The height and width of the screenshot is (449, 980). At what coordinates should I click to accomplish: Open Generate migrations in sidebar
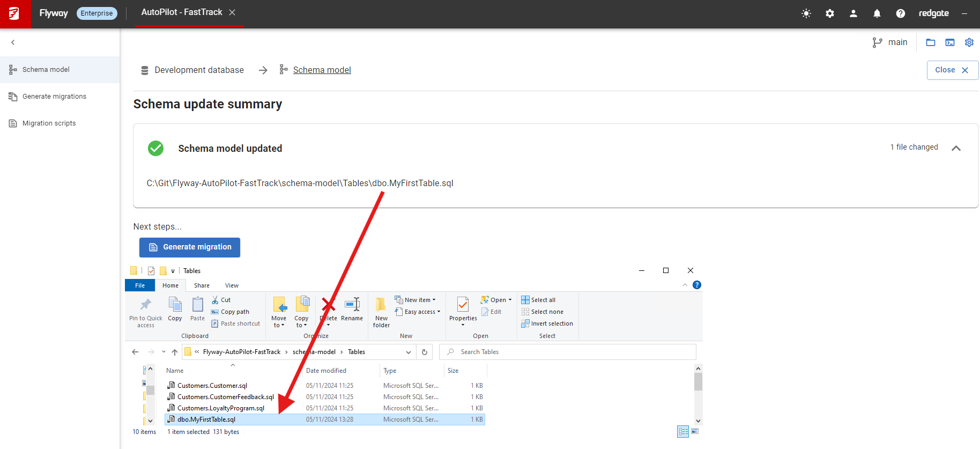coord(54,97)
